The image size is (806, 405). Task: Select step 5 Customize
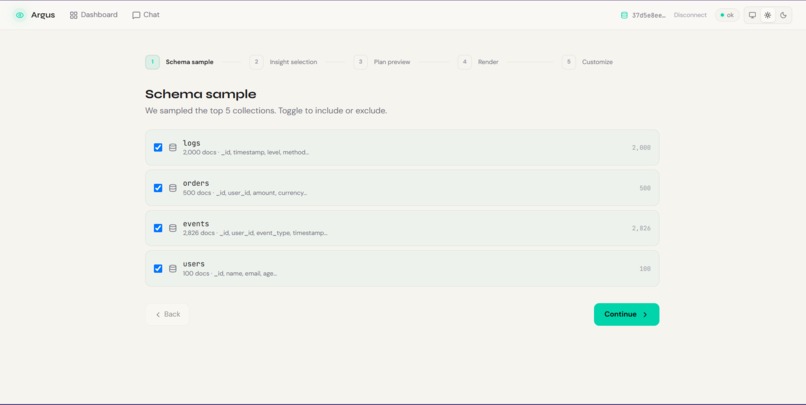[x=588, y=62]
